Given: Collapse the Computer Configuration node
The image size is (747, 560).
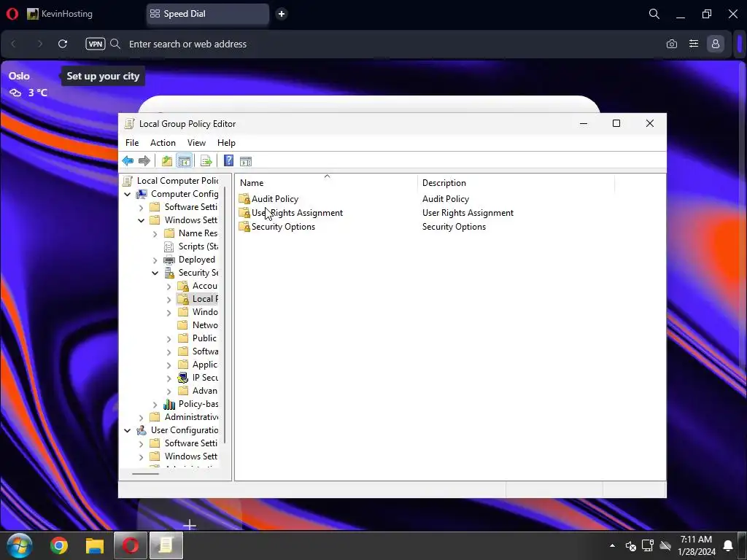Looking at the screenshot, I should pos(127,194).
